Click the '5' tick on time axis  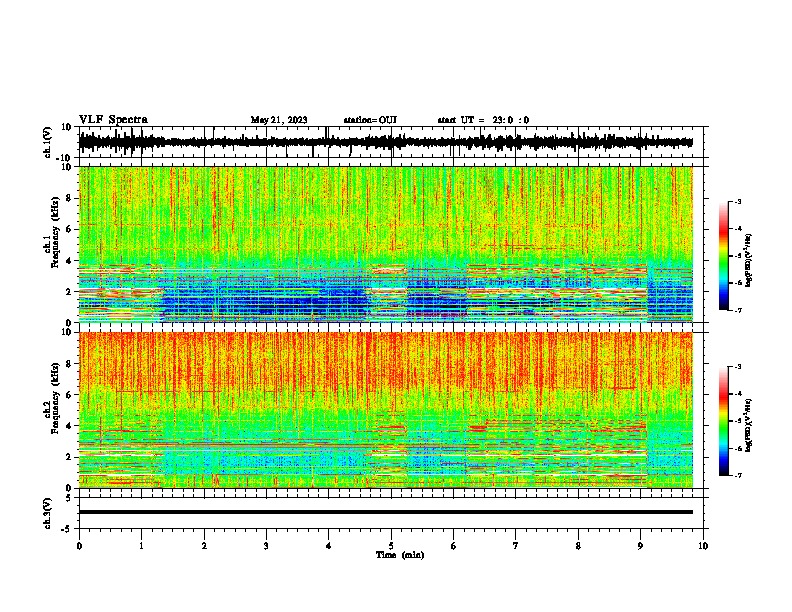click(391, 546)
